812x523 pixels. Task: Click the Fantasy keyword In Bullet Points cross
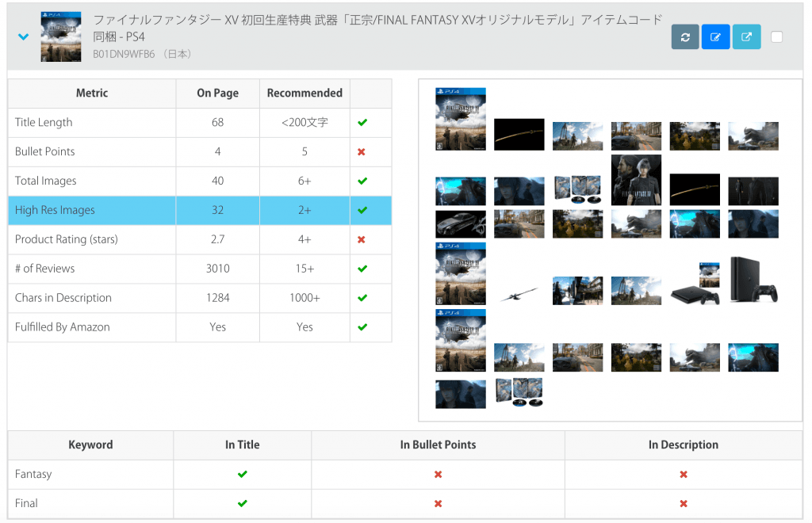[x=438, y=475]
